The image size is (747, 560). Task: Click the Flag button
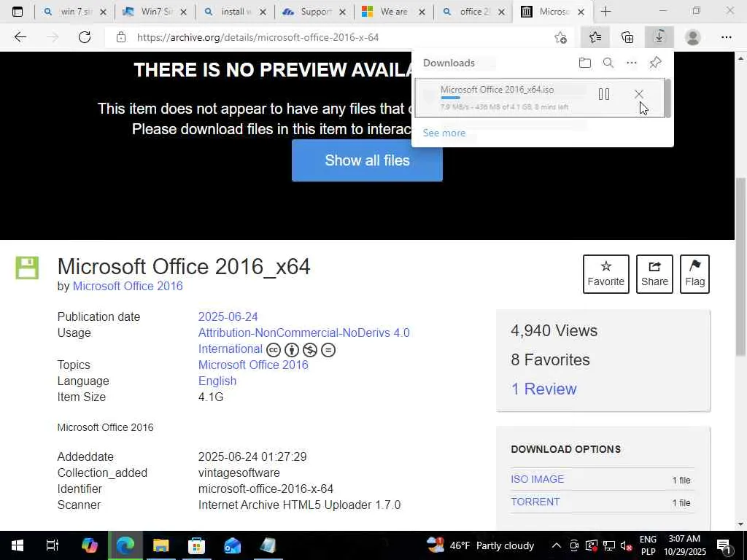pos(694,274)
